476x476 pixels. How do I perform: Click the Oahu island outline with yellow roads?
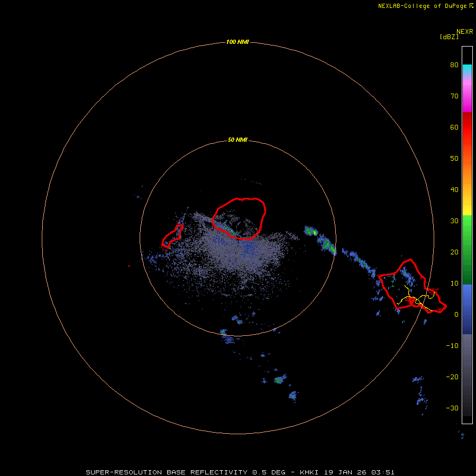[412, 286]
